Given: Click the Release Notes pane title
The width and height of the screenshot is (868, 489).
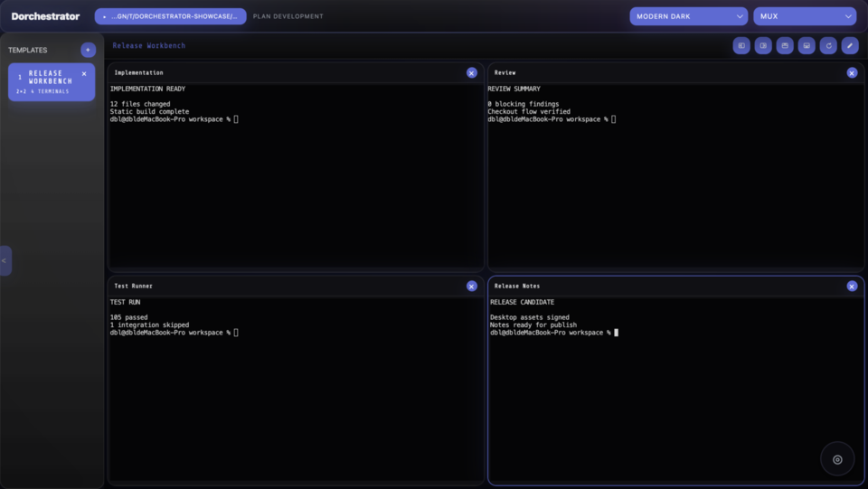Looking at the screenshot, I should (x=517, y=286).
